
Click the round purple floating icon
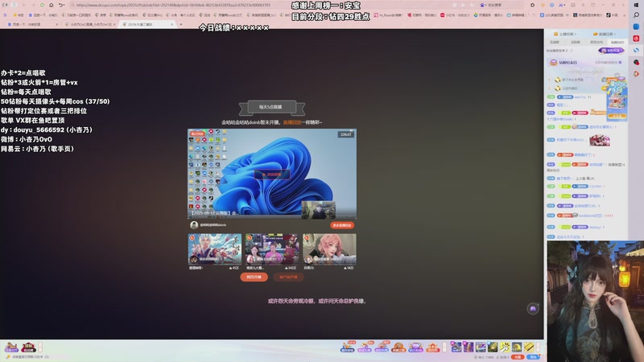click(x=533, y=309)
